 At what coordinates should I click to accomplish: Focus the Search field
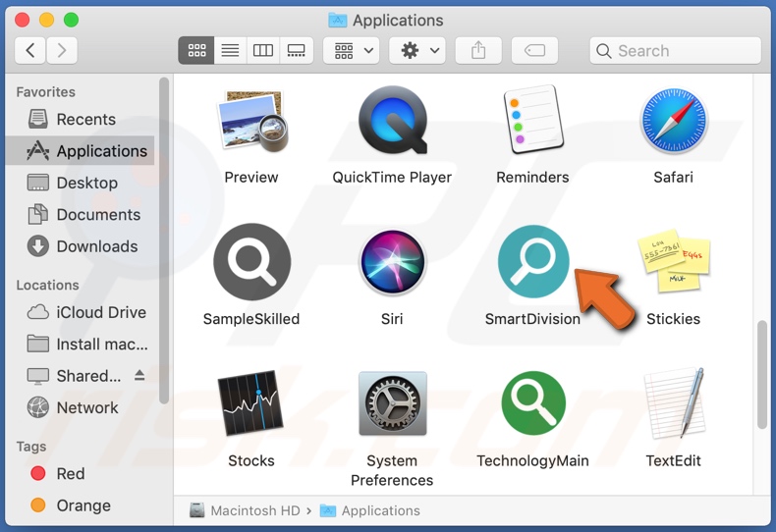[x=675, y=50]
